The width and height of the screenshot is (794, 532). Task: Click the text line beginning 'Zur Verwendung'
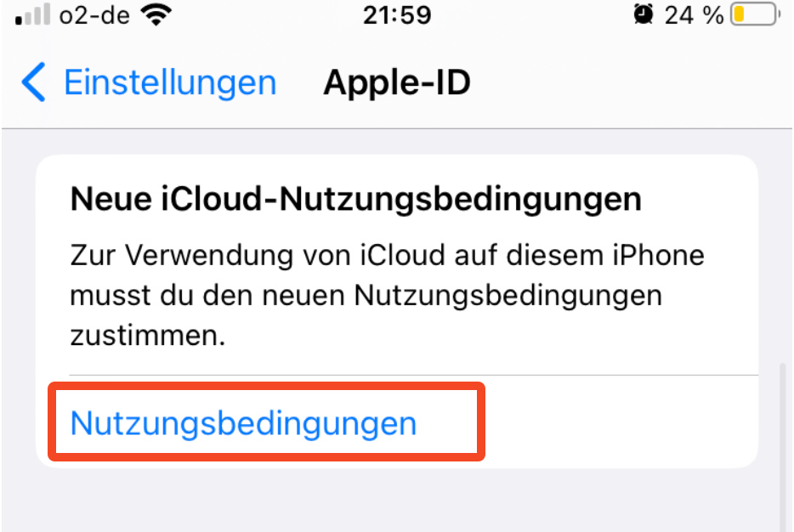pyautogui.click(x=388, y=255)
